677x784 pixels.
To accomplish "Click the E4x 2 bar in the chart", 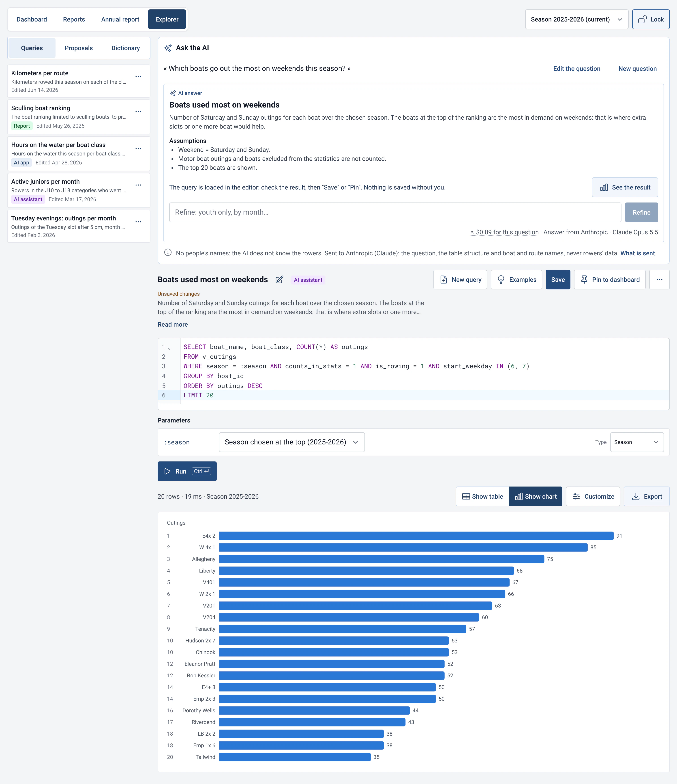I will pyautogui.click(x=416, y=536).
